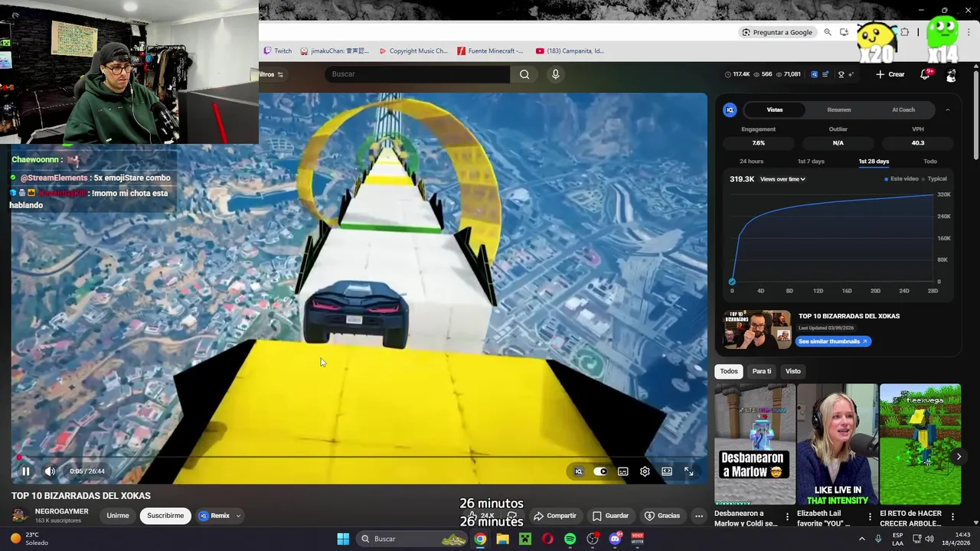Open the Views over time dropdown
Viewport: 980px width, 551px height.
pos(782,179)
